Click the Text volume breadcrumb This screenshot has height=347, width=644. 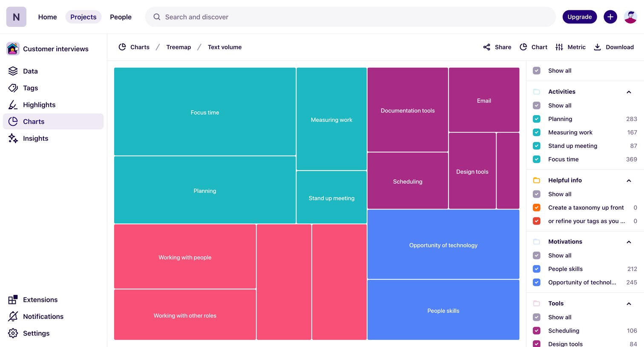coord(224,47)
